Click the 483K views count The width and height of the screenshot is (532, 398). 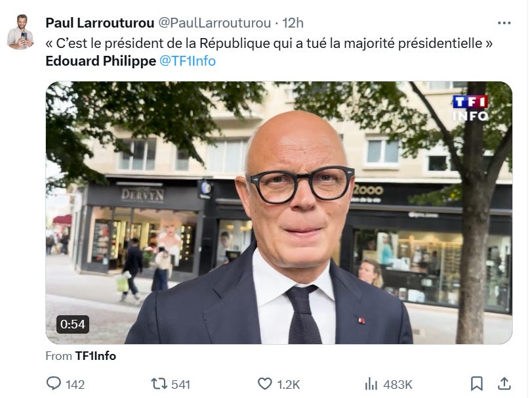[398, 384]
